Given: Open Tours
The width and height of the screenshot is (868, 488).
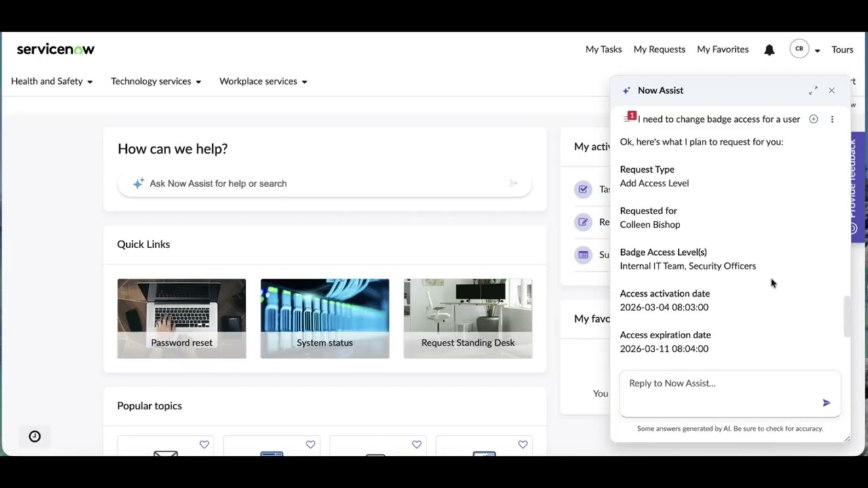Looking at the screenshot, I should pos(842,49).
